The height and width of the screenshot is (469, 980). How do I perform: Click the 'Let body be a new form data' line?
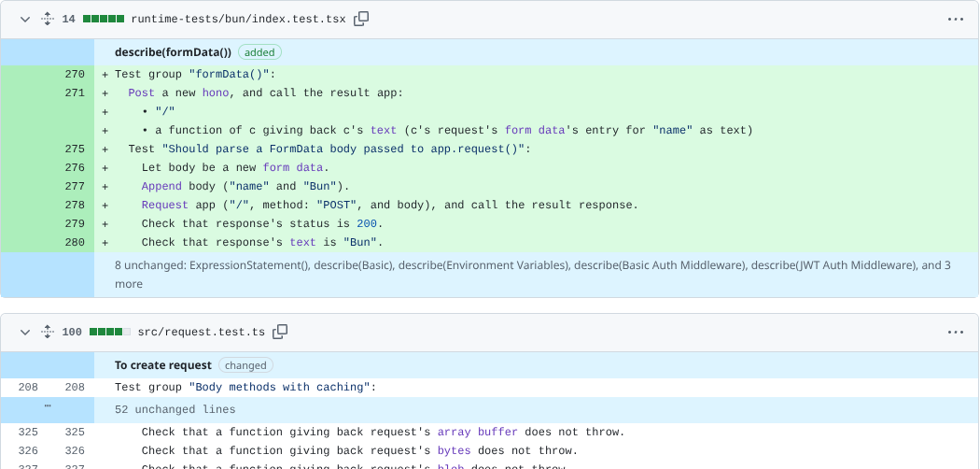click(x=235, y=168)
